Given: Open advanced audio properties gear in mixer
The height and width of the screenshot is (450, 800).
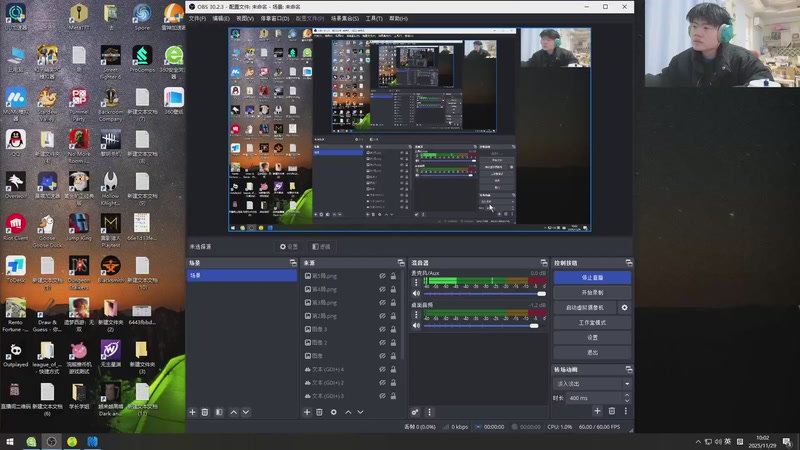Looking at the screenshot, I should coord(415,412).
